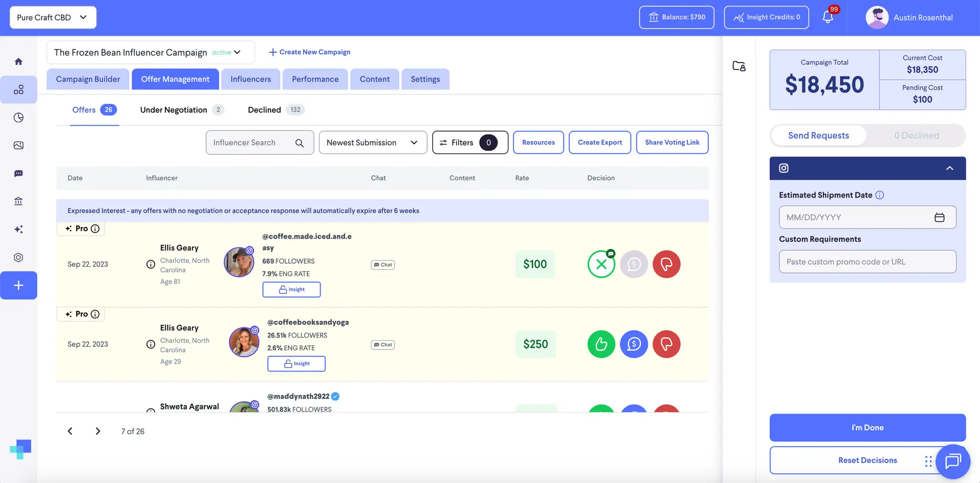Open the notifications bell with 99 badge
The height and width of the screenshot is (483, 980).
827,17
